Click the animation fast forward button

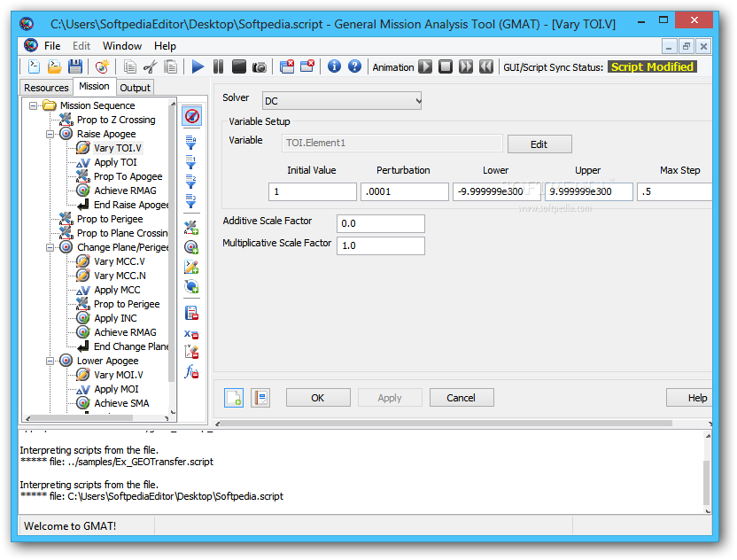click(466, 66)
